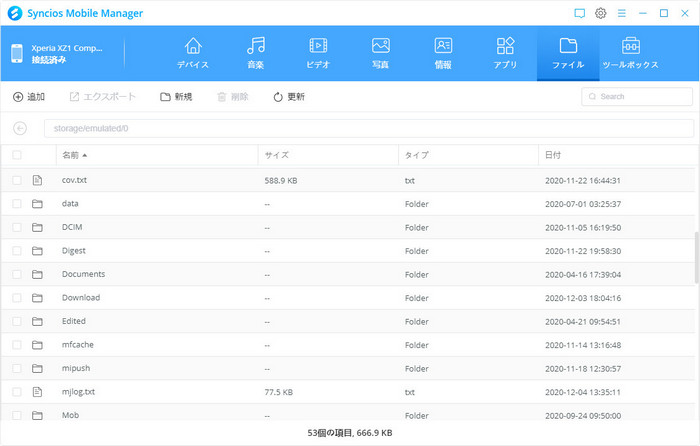Click the 追加 add button
Viewport: 700px width, 446px height.
(x=29, y=97)
